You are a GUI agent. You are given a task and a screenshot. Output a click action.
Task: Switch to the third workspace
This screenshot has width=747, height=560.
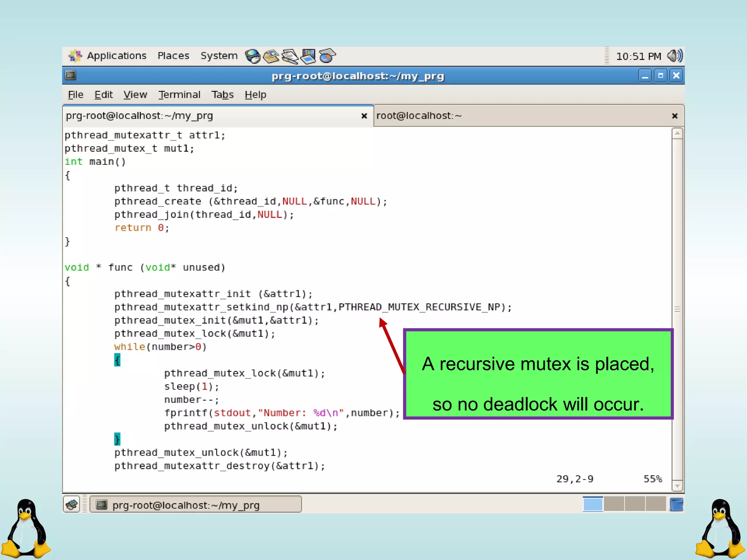click(x=635, y=504)
